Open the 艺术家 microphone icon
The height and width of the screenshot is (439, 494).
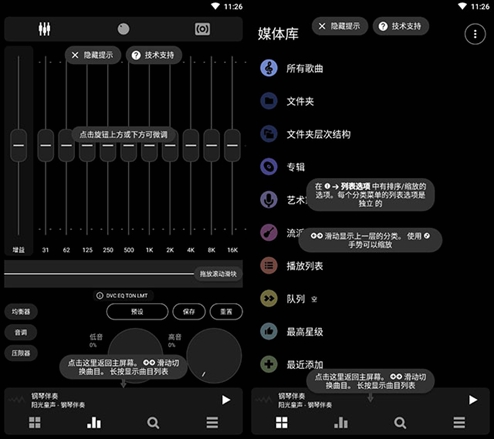[x=269, y=200]
